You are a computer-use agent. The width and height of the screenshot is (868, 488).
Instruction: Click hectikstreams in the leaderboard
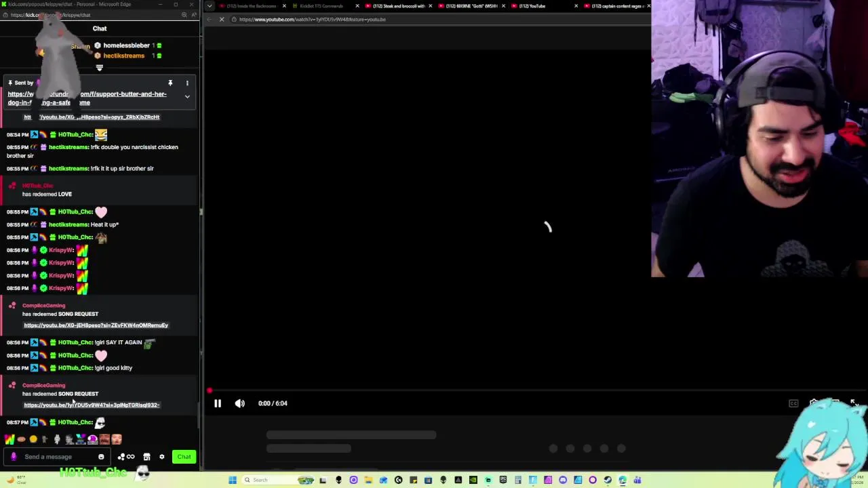[123, 56]
